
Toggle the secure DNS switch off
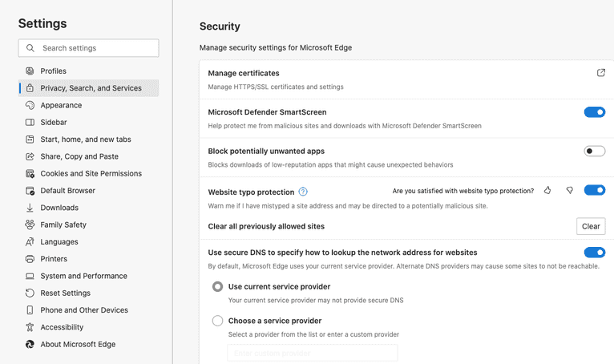point(594,253)
